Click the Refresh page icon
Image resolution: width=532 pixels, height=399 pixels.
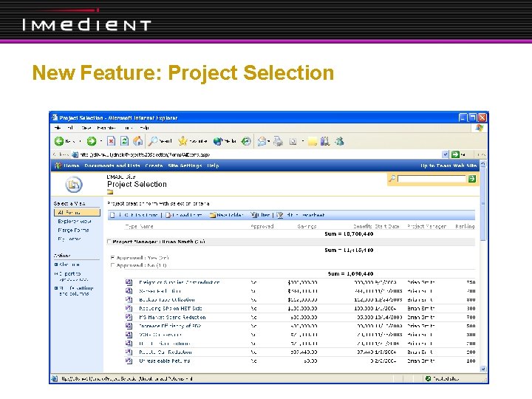coord(124,141)
